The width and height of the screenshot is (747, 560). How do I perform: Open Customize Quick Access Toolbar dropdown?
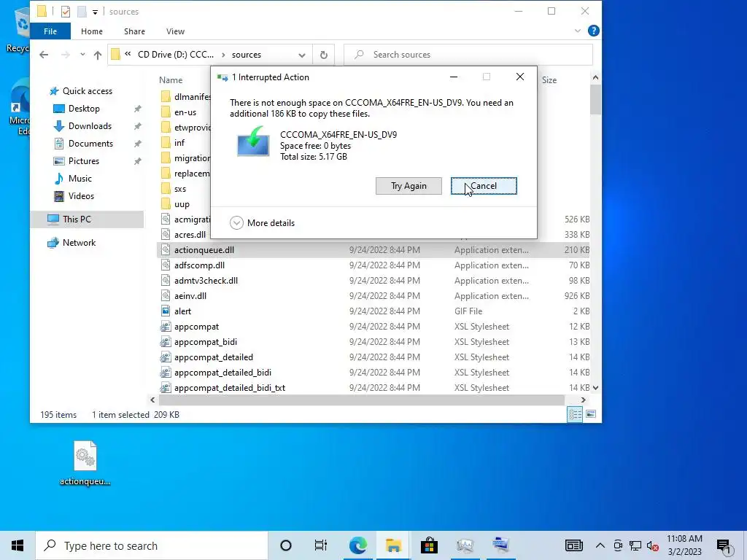96,12
